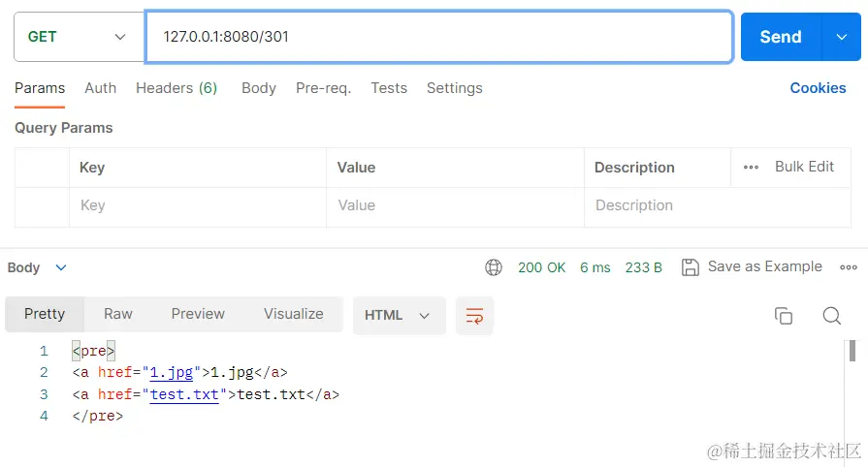Expand the Send button arrow options

(x=841, y=37)
